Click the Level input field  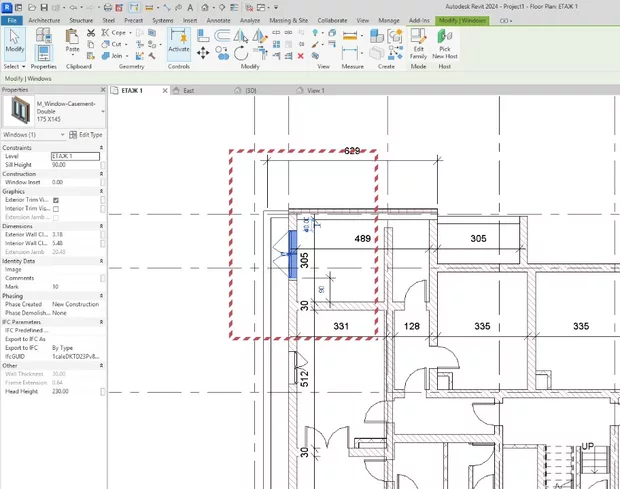pyautogui.click(x=75, y=156)
